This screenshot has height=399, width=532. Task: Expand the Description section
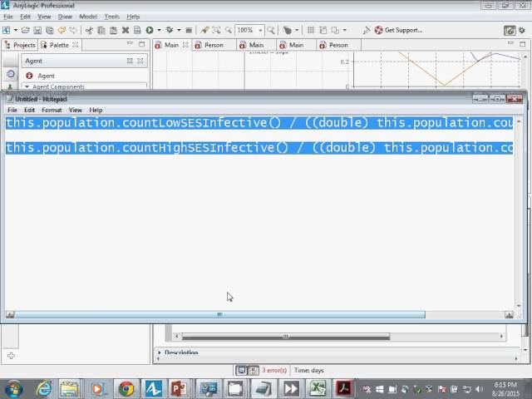159,352
